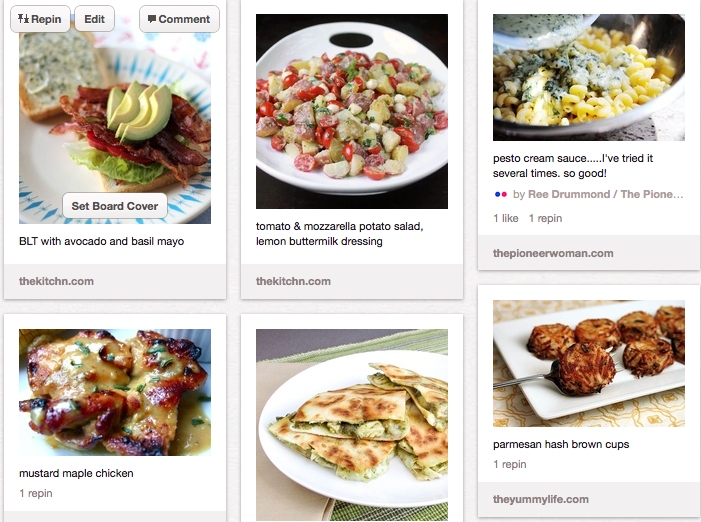Click the red and blue Flickr dots icon
Screen dimensions: 701x522
pyautogui.click(x=501, y=194)
